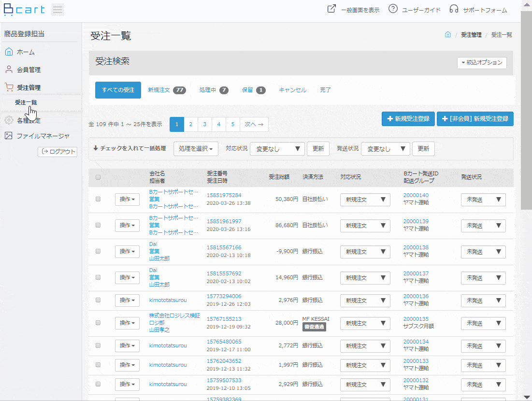Viewport: 532px width, 401px height.
Task: Click the external link icon for 一般画面を表示
Action: pos(331,9)
